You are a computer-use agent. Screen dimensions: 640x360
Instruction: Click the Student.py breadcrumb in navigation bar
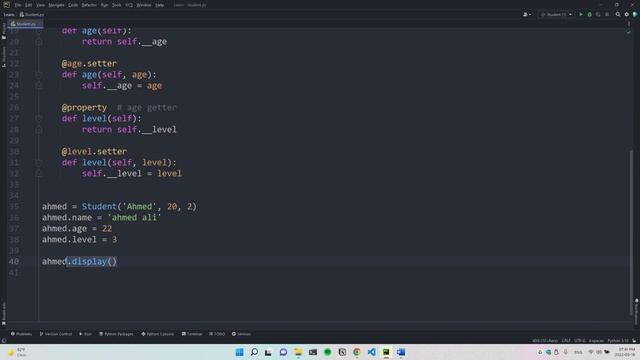pyautogui.click(x=32, y=14)
